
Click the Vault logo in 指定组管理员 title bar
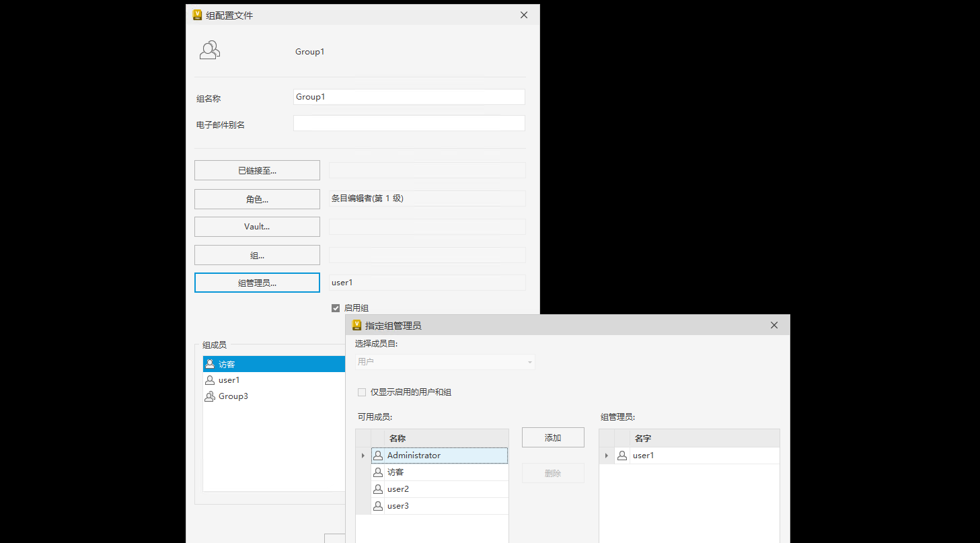pyautogui.click(x=356, y=325)
